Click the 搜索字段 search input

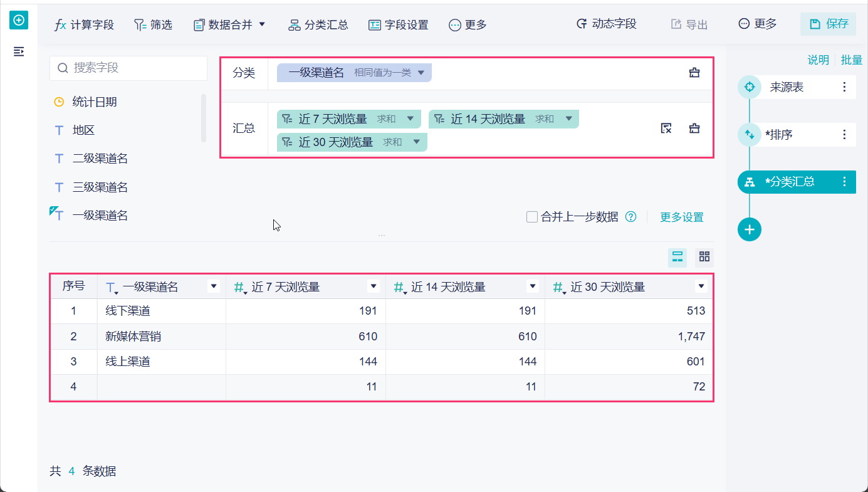pyautogui.click(x=128, y=68)
